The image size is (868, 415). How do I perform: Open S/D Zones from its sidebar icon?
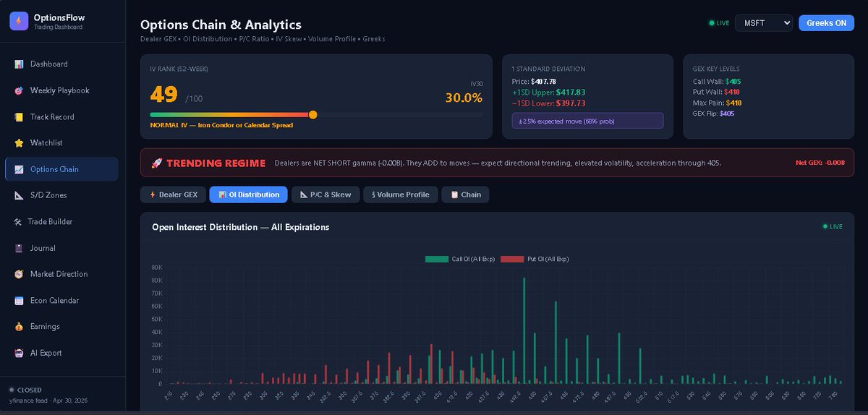[19, 195]
